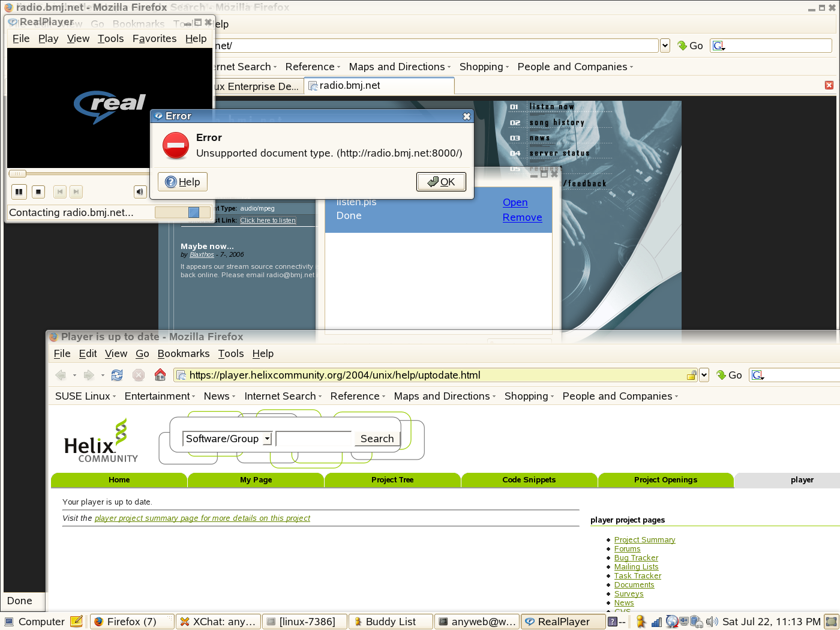The height and width of the screenshot is (630, 840).
Task: Expand SUSE Linux bookmark folder
Action: click(85, 396)
